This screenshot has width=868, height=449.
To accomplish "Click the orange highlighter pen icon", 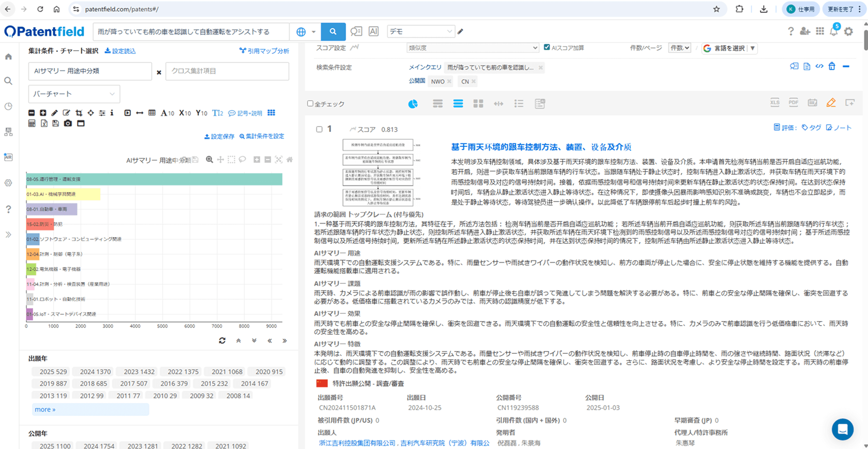I will (831, 103).
